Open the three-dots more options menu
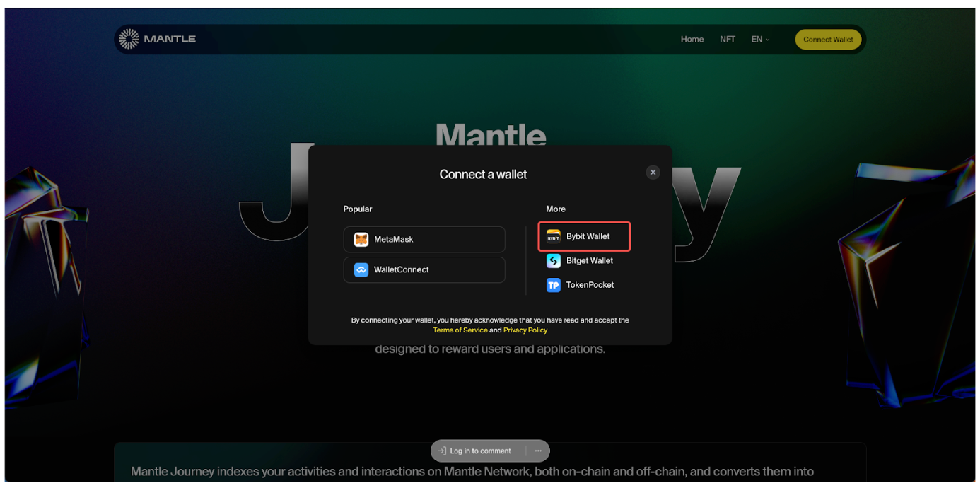 click(x=538, y=451)
